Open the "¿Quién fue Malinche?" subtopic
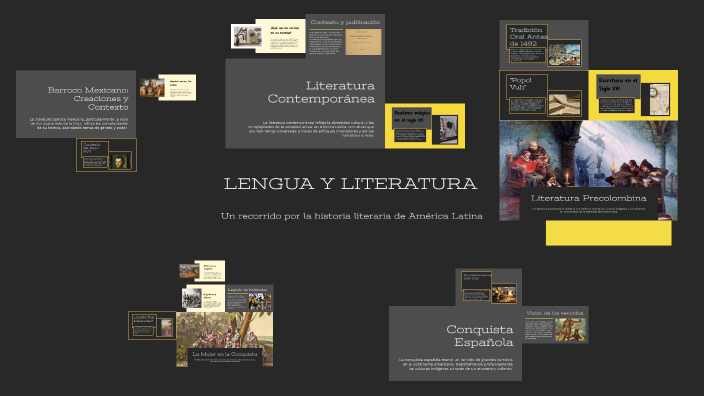704x396 pixels. [144, 319]
